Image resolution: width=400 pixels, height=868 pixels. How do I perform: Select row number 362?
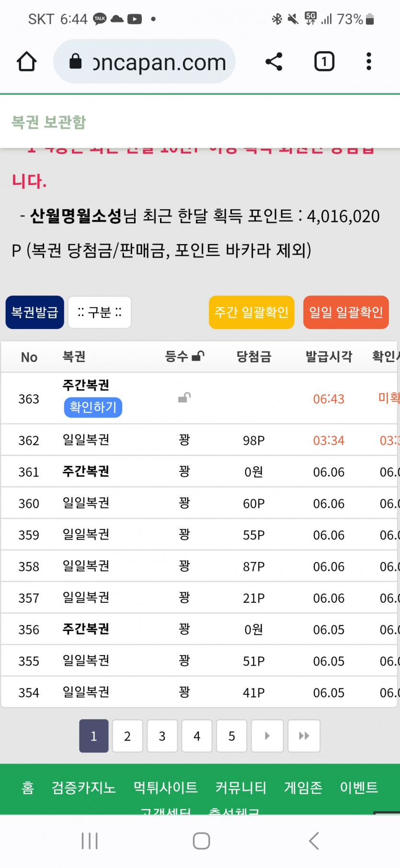pyautogui.click(x=29, y=440)
